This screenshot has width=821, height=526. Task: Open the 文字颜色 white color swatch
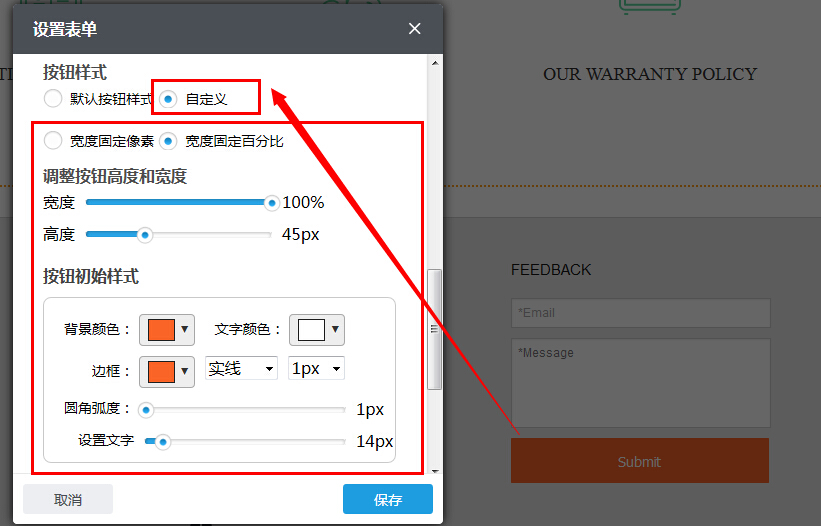click(x=310, y=329)
